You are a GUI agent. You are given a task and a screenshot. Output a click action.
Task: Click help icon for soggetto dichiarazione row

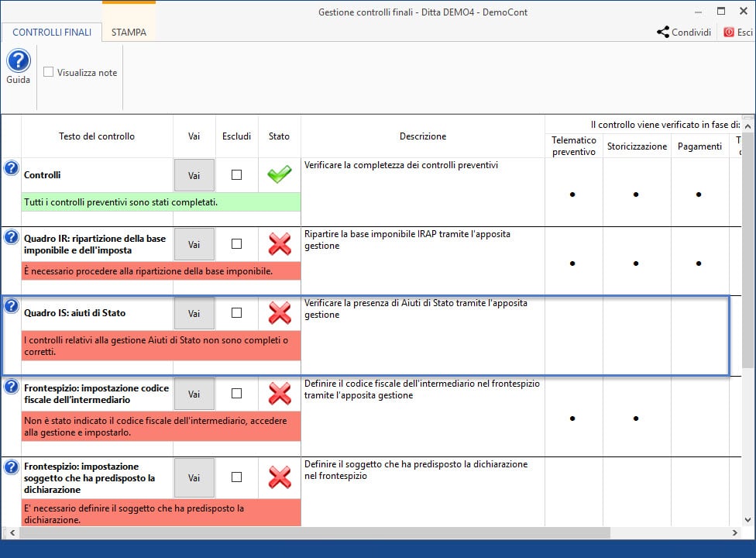(11, 467)
